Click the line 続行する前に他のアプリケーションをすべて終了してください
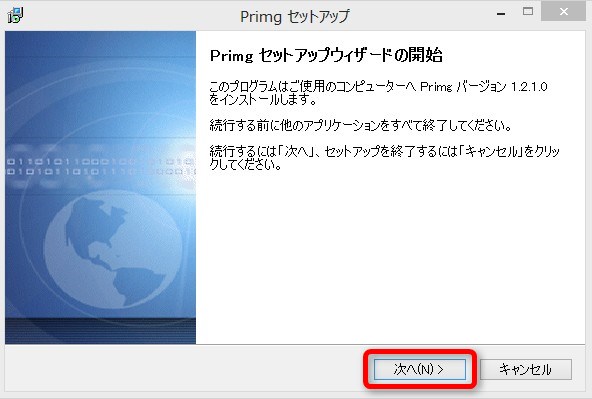The image size is (592, 399). coord(361,125)
